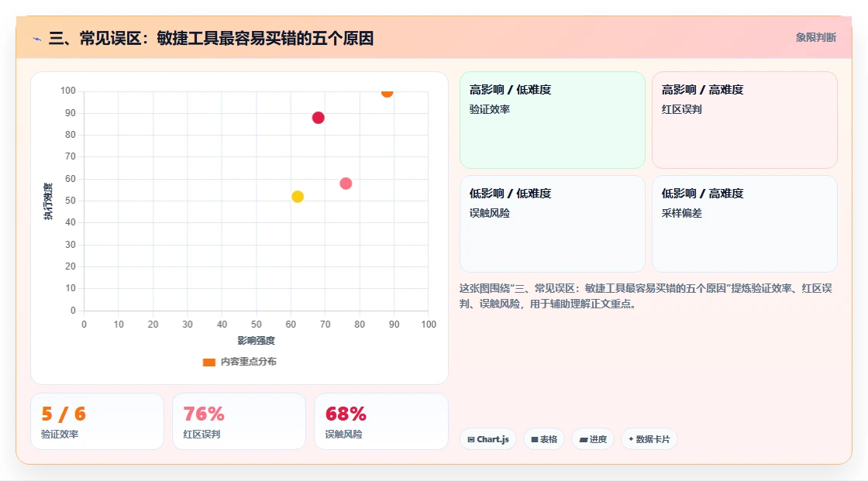Click the icon in the 表格 chip
868x481 pixels.
(535, 439)
